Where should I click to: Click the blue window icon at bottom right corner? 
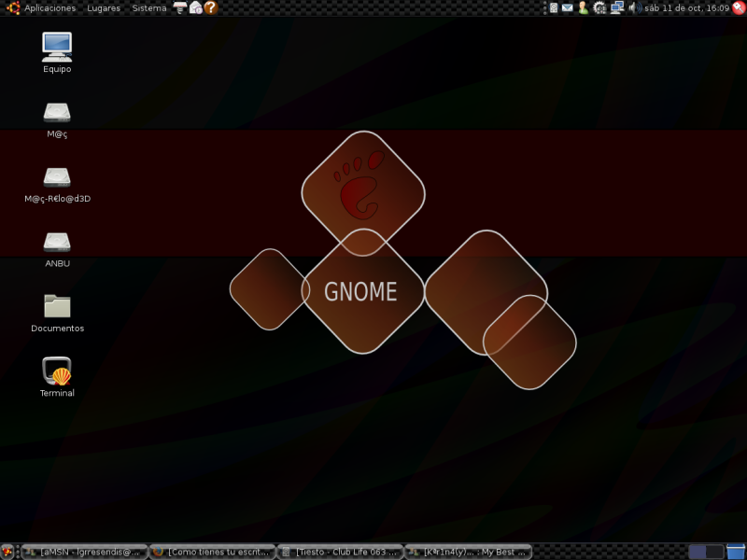pyautogui.click(x=736, y=552)
